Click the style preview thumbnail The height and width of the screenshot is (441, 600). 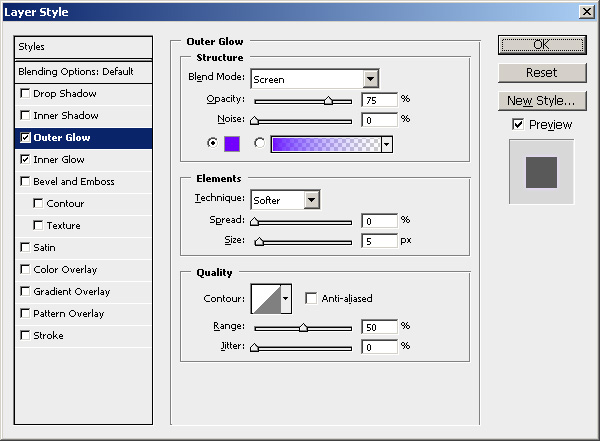541,172
